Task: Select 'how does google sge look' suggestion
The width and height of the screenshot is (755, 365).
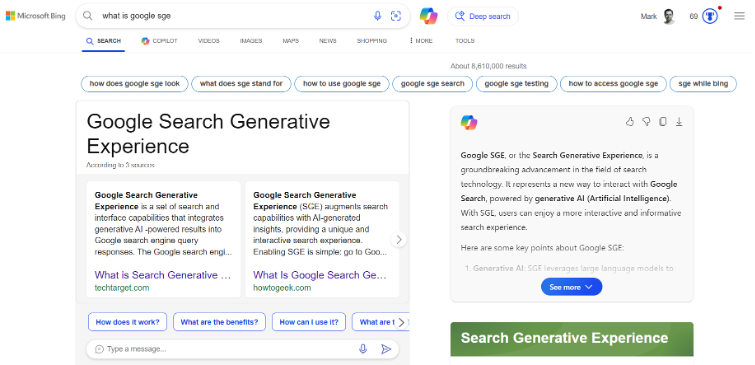Action: point(134,84)
